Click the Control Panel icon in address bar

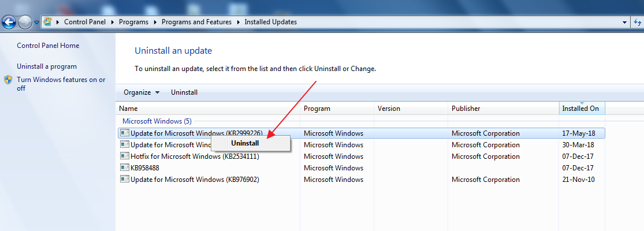47,22
